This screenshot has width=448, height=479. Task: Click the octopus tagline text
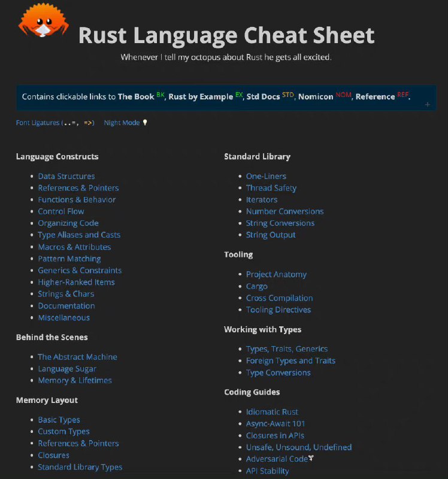tap(226, 57)
